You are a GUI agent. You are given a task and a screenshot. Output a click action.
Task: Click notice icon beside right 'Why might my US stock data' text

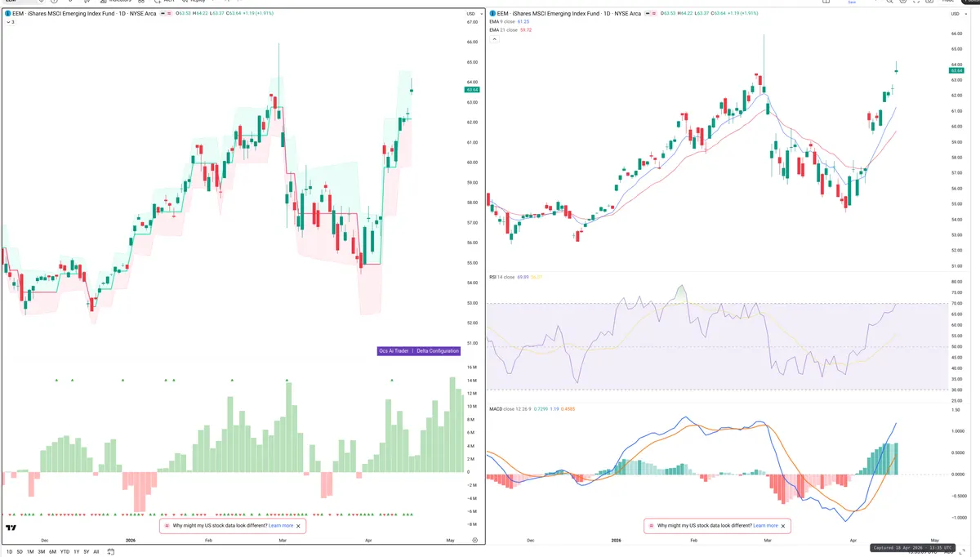click(652, 526)
